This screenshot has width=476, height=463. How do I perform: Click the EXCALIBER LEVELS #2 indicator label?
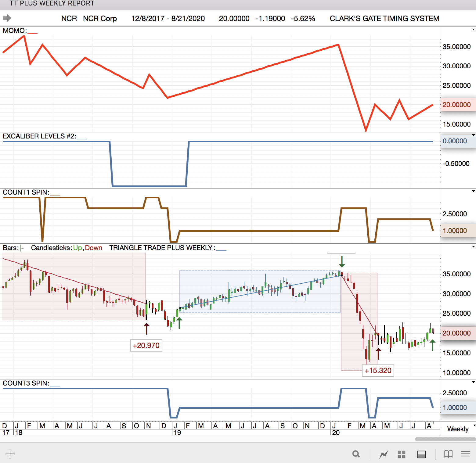click(39, 136)
